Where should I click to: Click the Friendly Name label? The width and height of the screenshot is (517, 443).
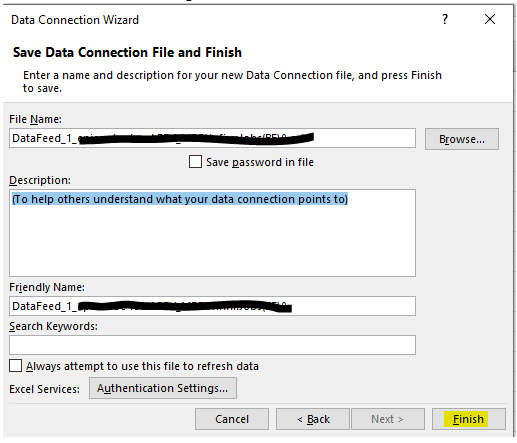pyautogui.click(x=47, y=287)
